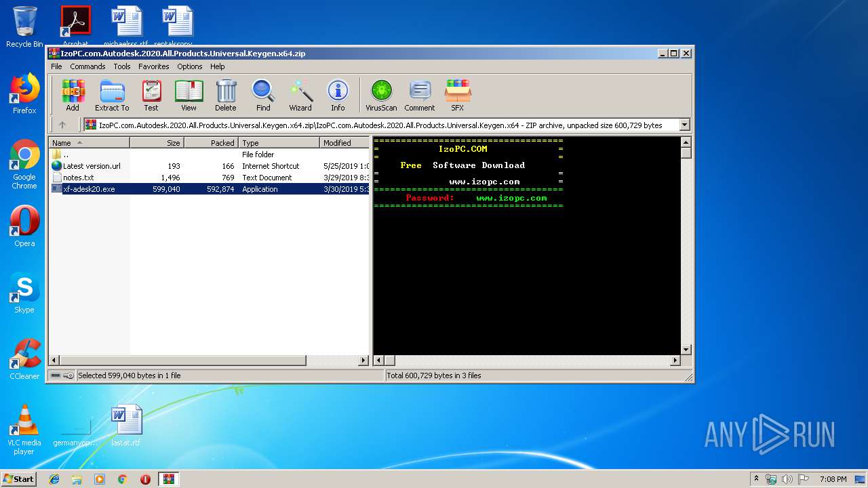Click the 599,040 size cell
This screenshot has width=868, height=488.
[x=166, y=189]
